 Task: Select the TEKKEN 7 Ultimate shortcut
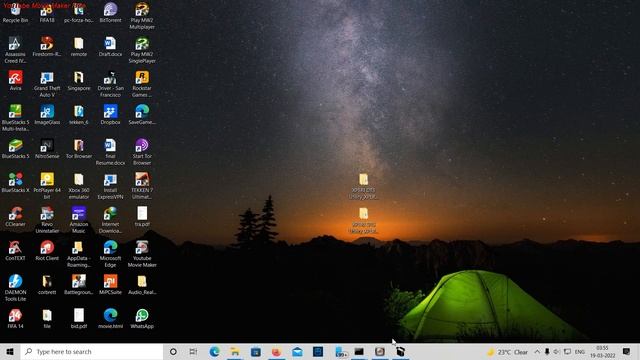pyautogui.click(x=142, y=186)
